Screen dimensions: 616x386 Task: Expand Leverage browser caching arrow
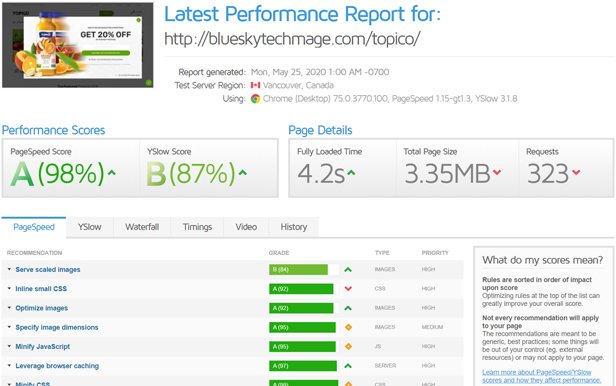click(9, 366)
